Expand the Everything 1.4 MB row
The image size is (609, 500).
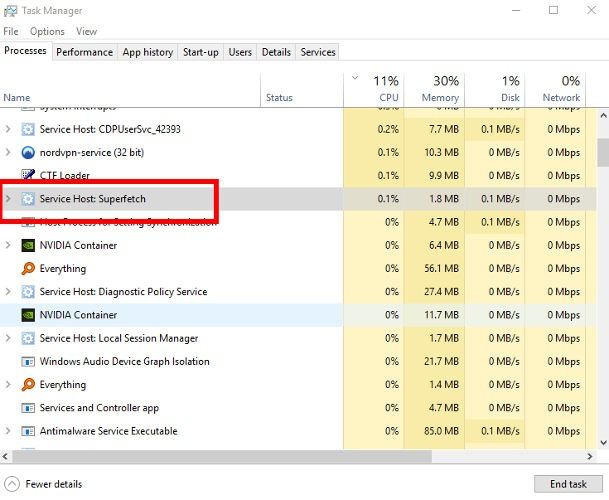pos(8,385)
